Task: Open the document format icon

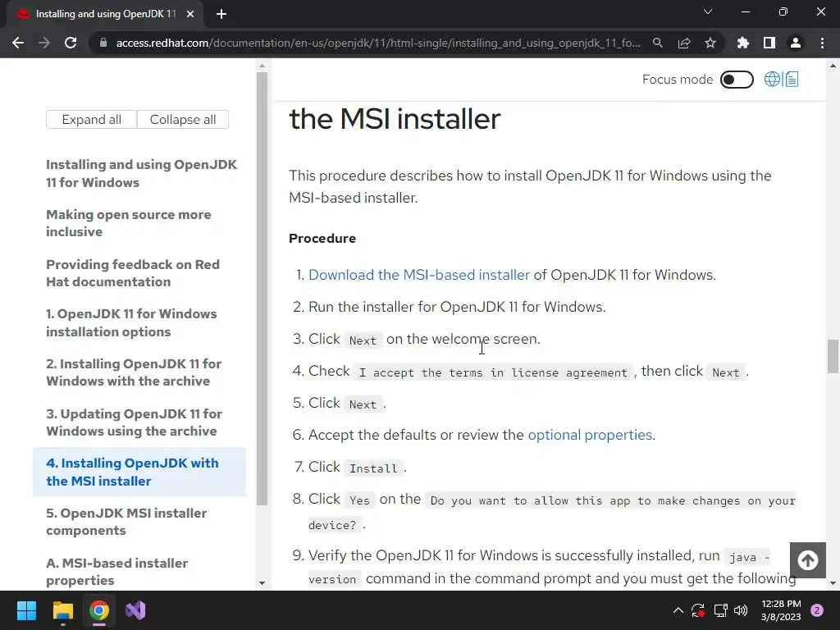Action: click(792, 80)
